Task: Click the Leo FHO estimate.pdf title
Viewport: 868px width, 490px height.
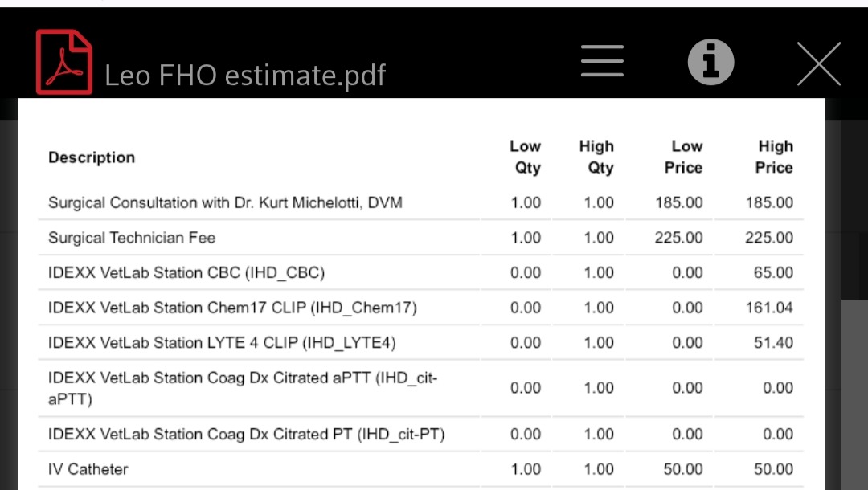Action: tap(245, 76)
